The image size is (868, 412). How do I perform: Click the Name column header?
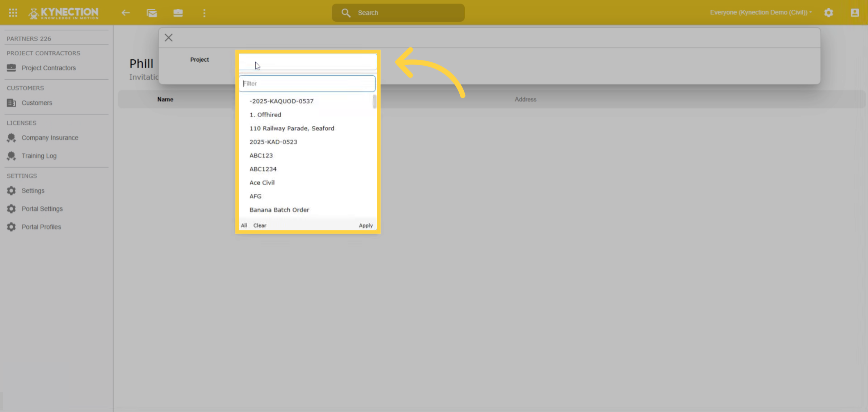(x=165, y=99)
